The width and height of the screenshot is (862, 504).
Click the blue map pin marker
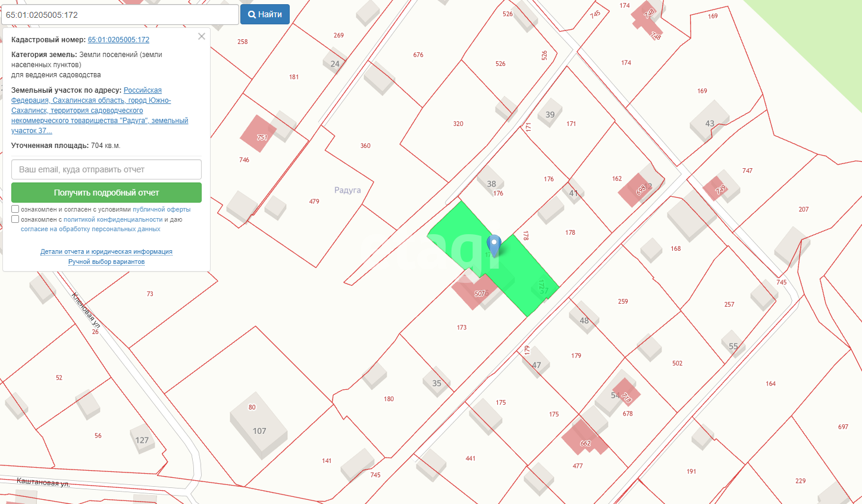494,244
